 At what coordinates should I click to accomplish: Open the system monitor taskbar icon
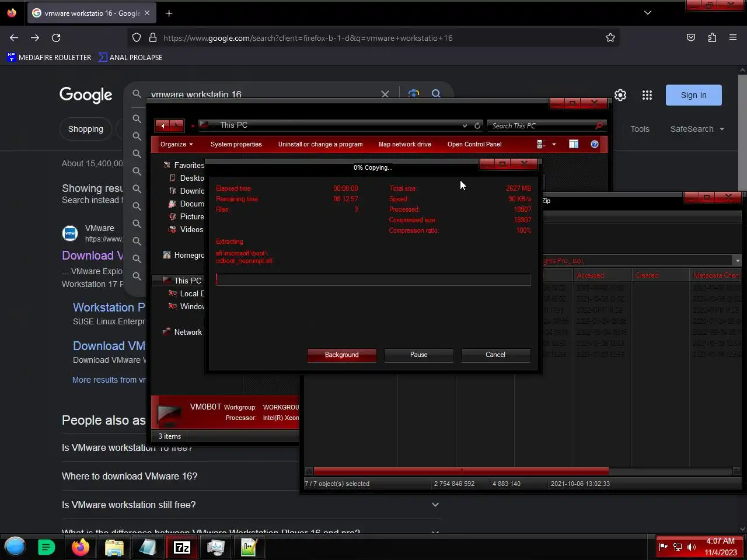tap(216, 547)
